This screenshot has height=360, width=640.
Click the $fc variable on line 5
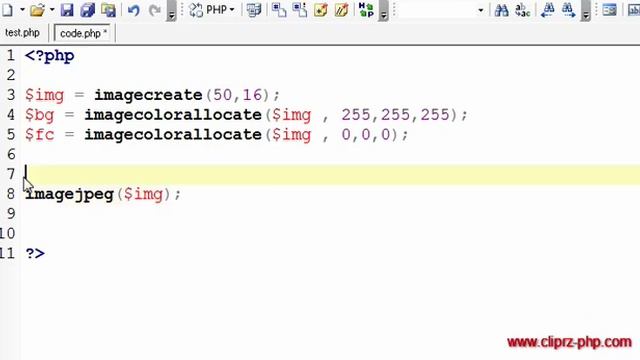point(40,135)
